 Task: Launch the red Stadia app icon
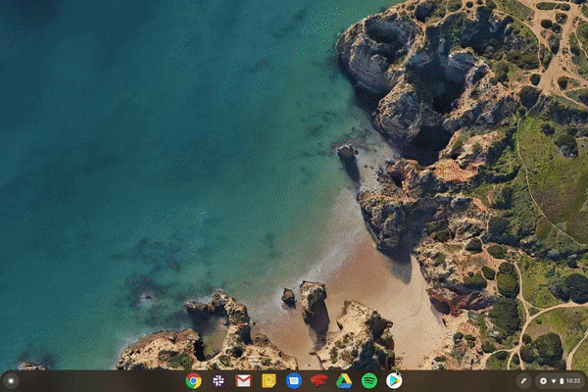click(x=318, y=380)
